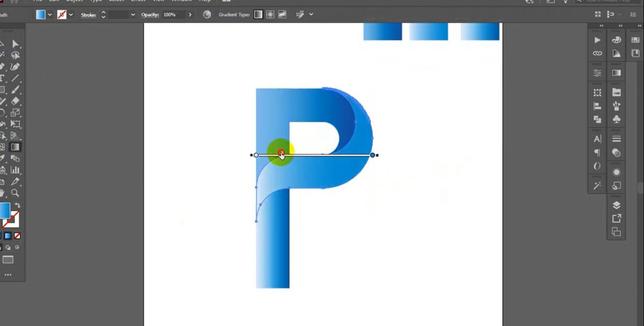Select the active Gradient tool
644x326 pixels.
point(16,147)
